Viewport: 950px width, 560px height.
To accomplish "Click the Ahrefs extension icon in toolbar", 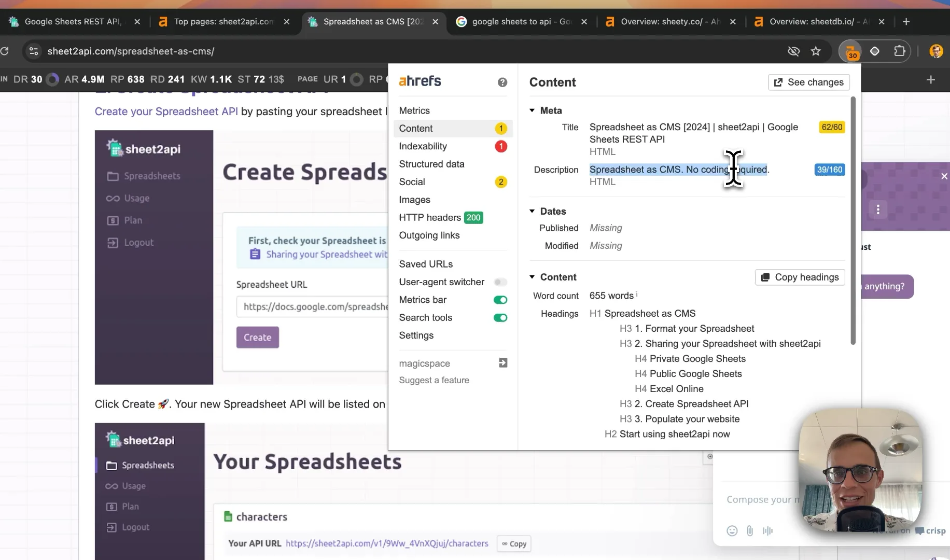I will click(x=851, y=51).
